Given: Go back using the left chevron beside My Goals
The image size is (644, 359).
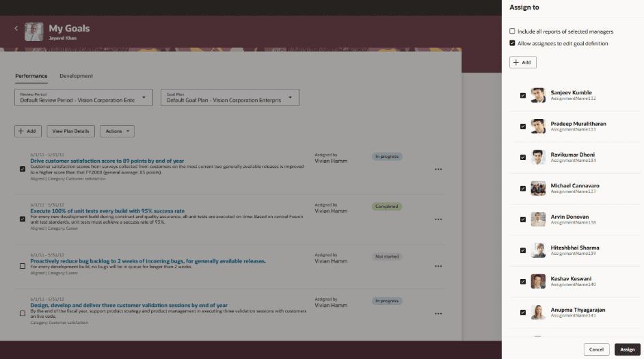Looking at the screenshot, I should pos(16,28).
